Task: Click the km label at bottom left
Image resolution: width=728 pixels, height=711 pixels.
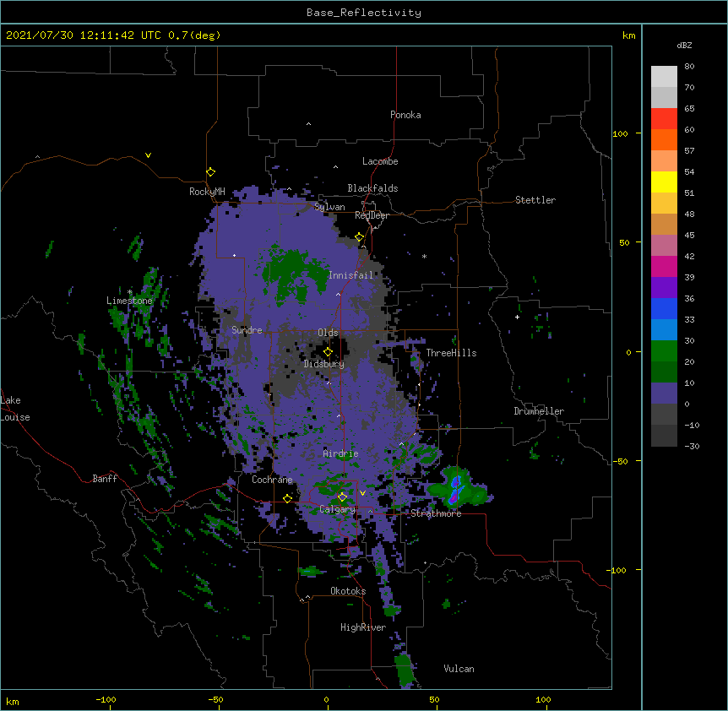Action: tap(13, 701)
